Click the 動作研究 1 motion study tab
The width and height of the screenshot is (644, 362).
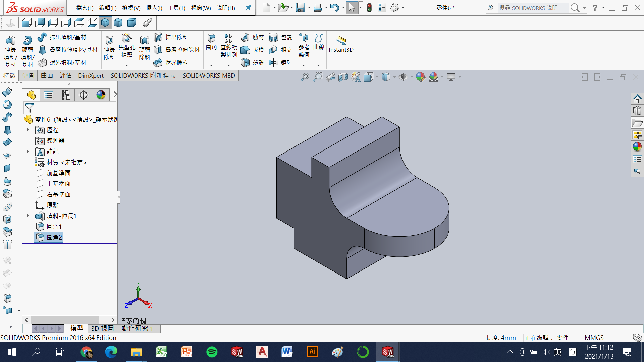click(x=137, y=328)
